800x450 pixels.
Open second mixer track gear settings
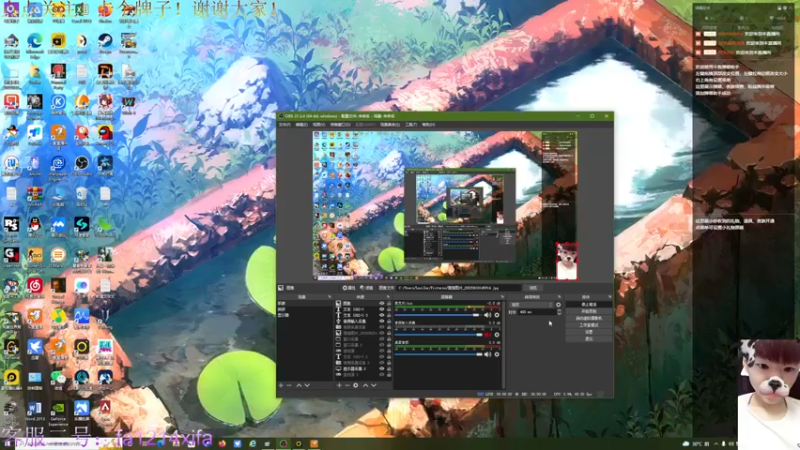click(497, 335)
